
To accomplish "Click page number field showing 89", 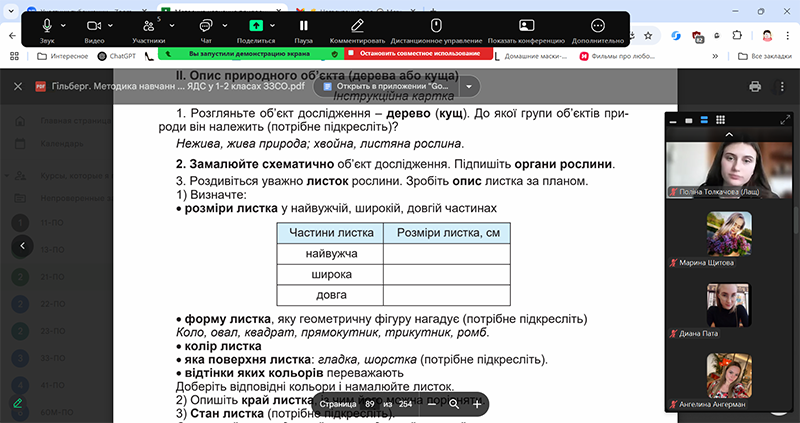I will pos(369,404).
